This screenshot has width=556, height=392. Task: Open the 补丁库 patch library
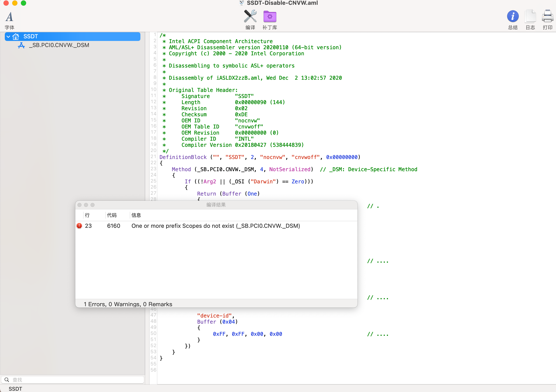[270, 17]
